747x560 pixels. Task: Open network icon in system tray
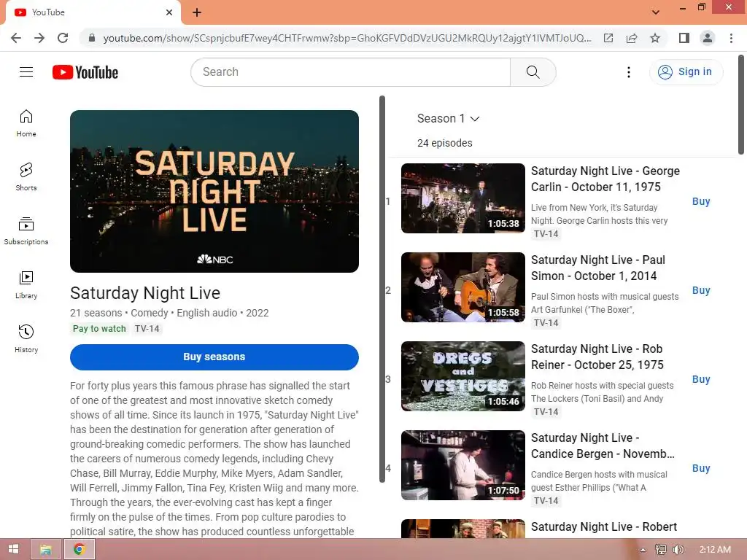click(x=661, y=550)
